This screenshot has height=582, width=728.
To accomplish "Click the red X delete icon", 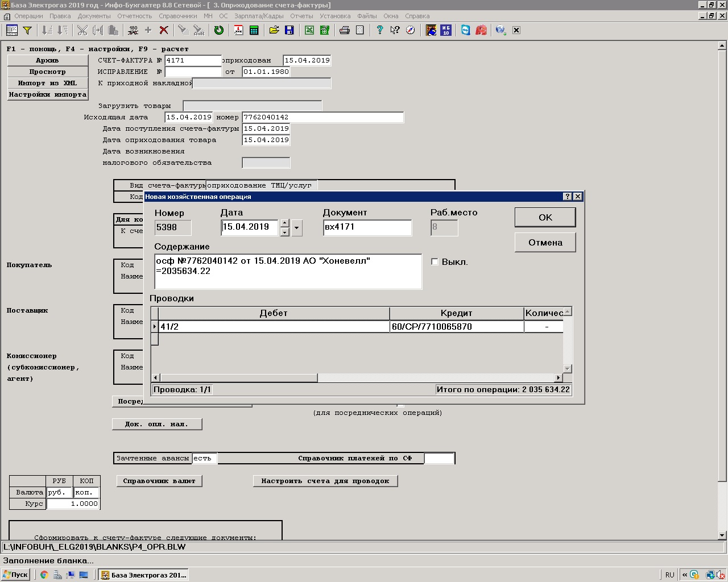I will [164, 30].
